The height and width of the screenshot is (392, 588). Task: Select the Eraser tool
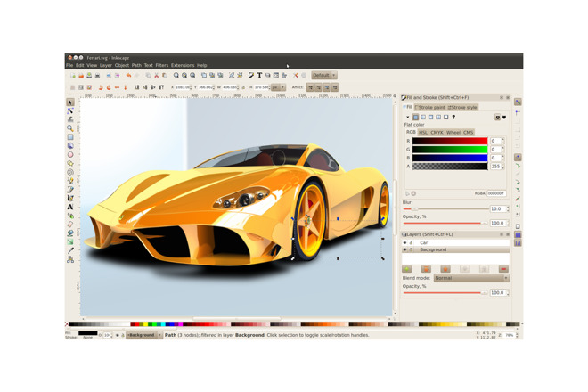pos(70,225)
